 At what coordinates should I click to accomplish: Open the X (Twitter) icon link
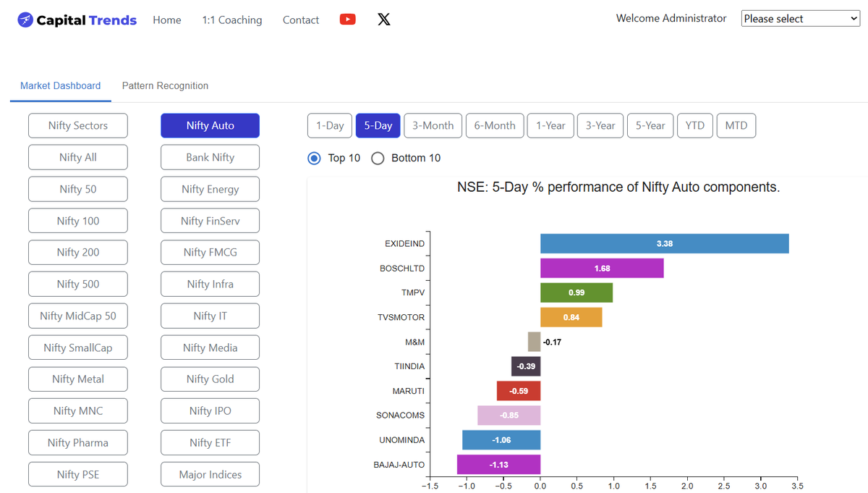[384, 20]
